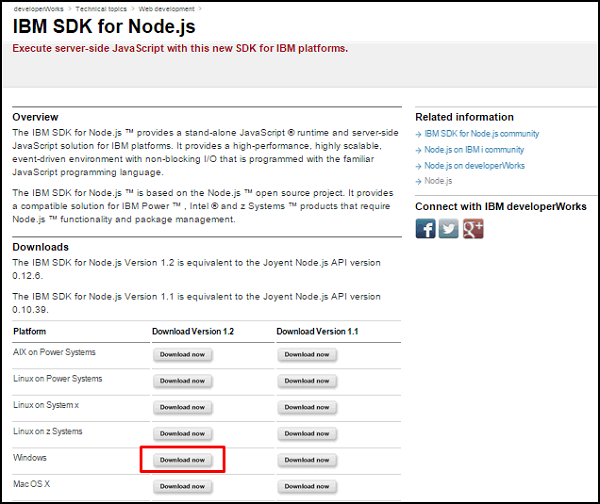Download Version 1.2 for Linux on Power Systems
The height and width of the screenshot is (504, 600).
coord(183,381)
